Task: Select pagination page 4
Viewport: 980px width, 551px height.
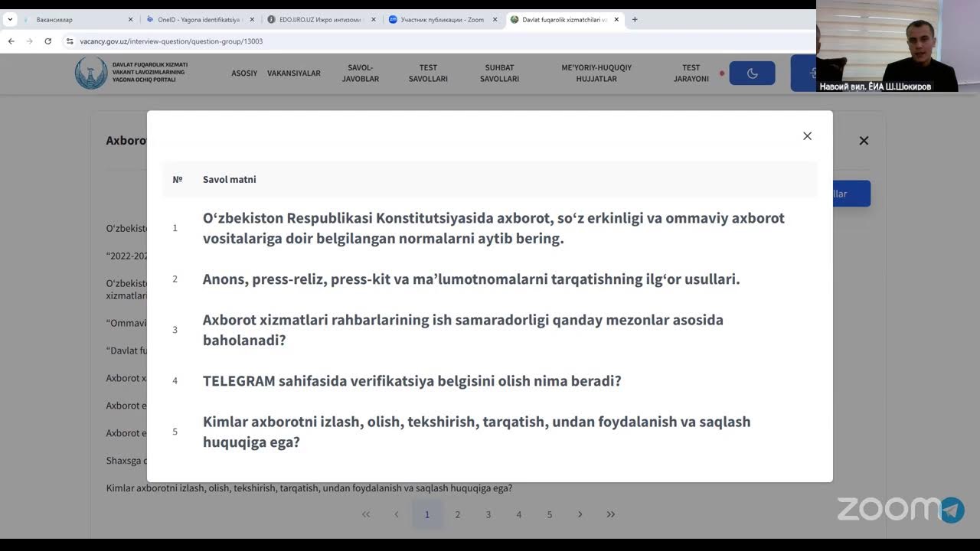Action: (x=519, y=514)
